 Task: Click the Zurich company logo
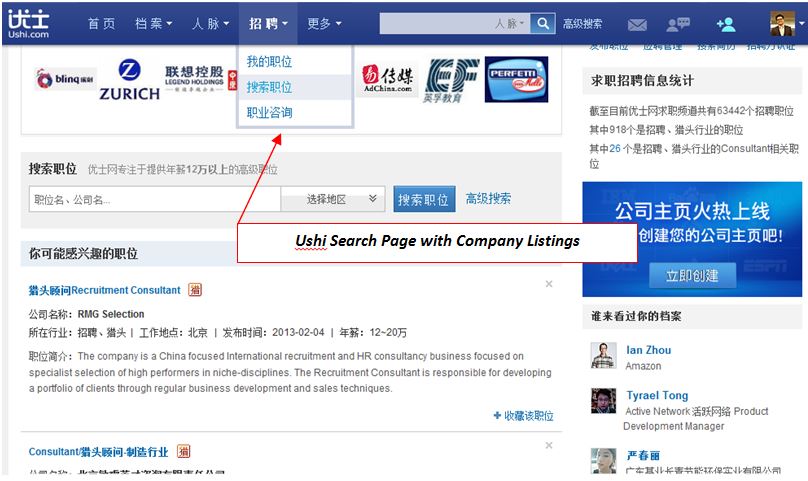(129, 79)
